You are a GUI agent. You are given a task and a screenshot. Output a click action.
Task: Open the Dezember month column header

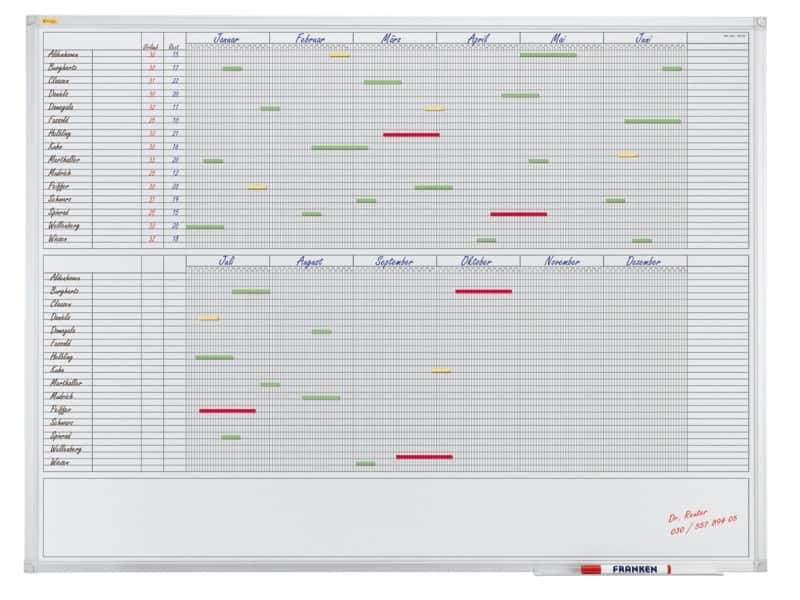(x=644, y=262)
